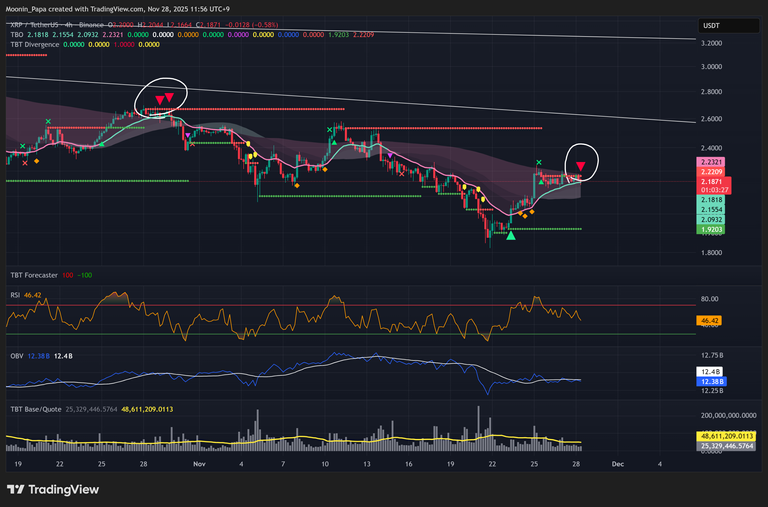768x507 pixels.
Task: Click the red current price label 2.1871
Action: point(711,182)
